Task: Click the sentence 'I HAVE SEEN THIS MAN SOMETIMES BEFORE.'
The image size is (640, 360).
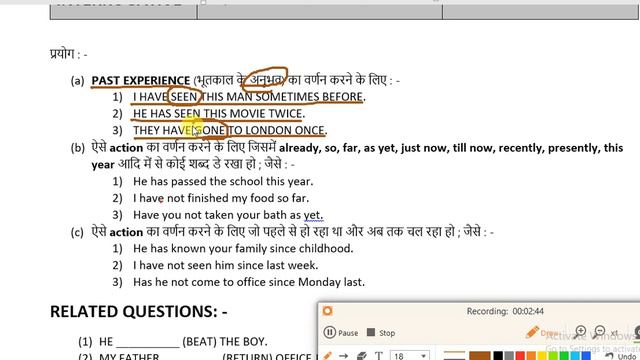Action: coord(249,97)
